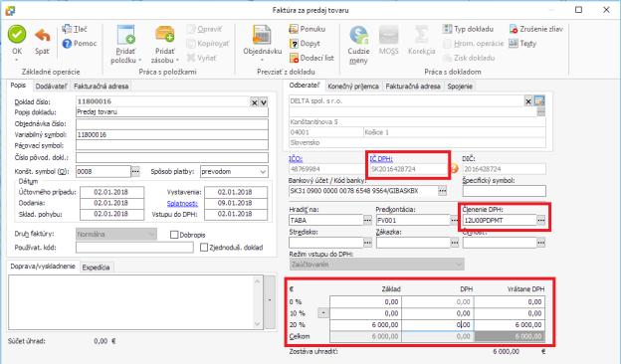Screen dimensions: 621x364
Task: Go back using the Späť arrow icon
Action: point(43,37)
